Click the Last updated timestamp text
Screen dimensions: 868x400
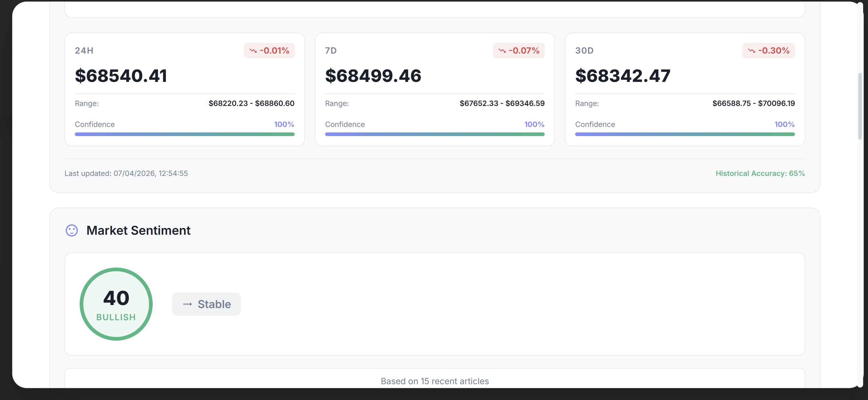(x=126, y=173)
